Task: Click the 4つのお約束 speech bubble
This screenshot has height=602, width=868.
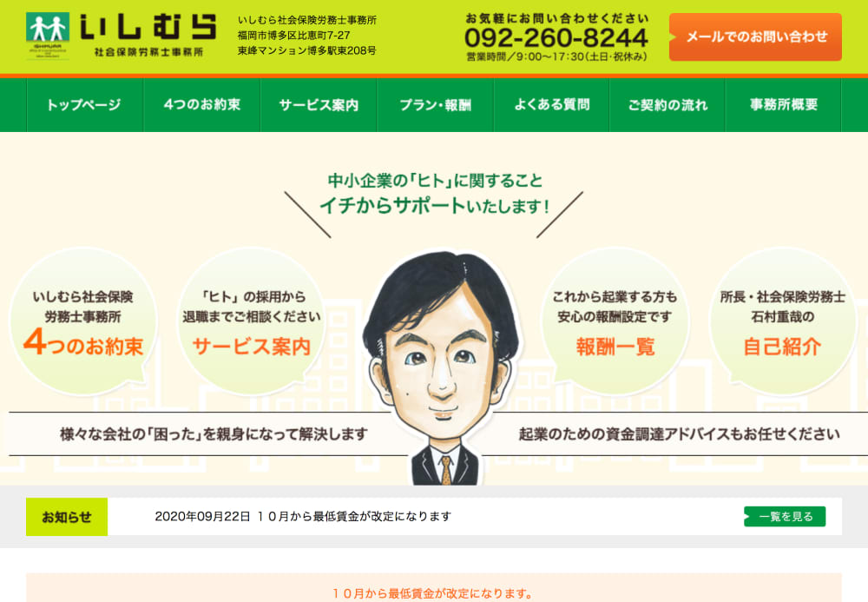Action: [x=83, y=321]
